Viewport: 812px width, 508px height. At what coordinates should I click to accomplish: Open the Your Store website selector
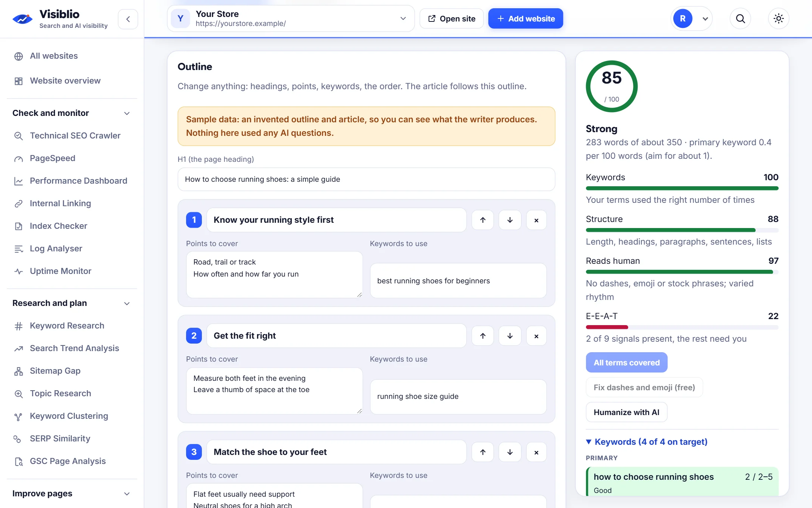pyautogui.click(x=291, y=18)
